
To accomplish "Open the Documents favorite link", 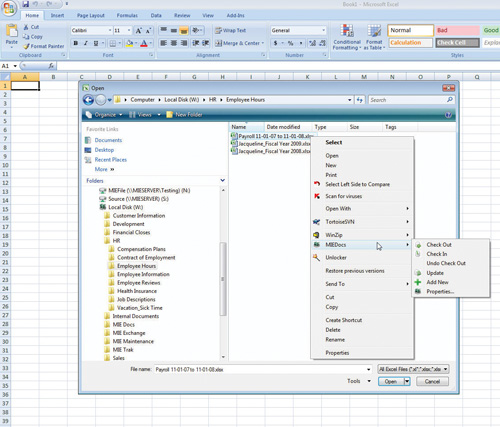I will (108, 140).
